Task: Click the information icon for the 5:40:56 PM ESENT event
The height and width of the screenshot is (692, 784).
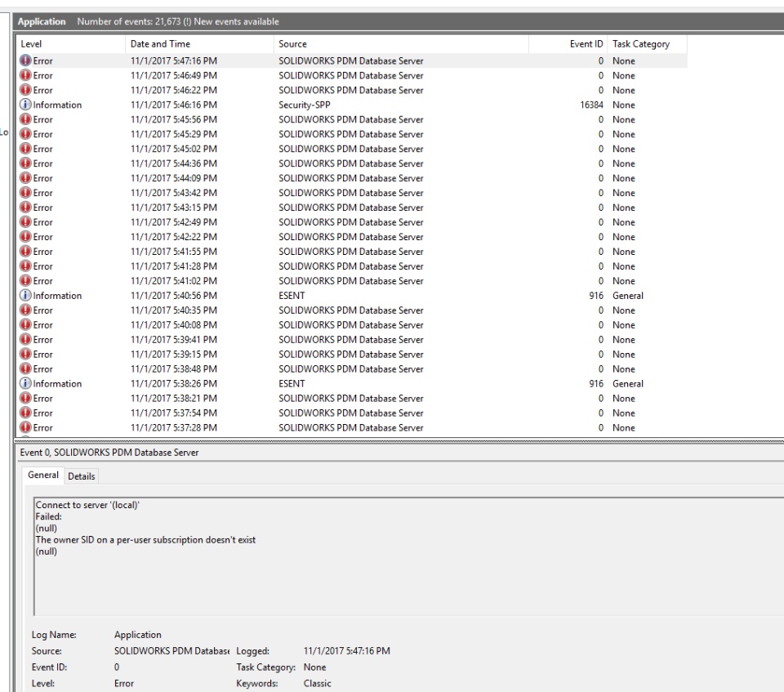Action: (25, 296)
